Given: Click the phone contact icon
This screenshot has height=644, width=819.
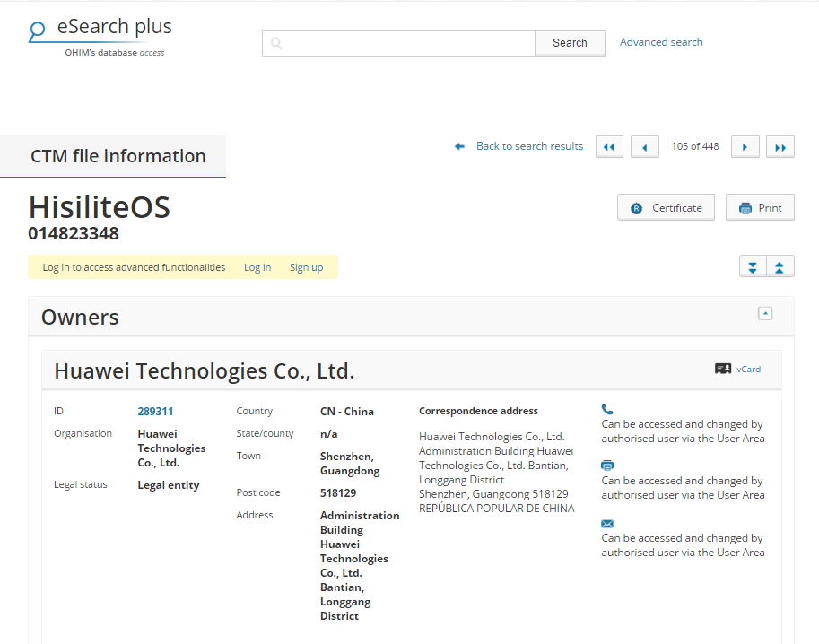Looking at the screenshot, I should coord(607,409).
